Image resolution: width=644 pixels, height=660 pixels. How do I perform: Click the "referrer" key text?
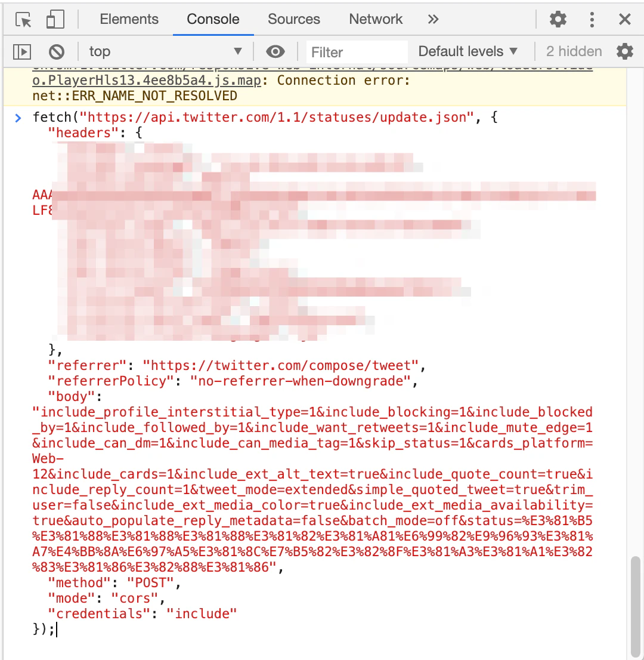click(87, 365)
